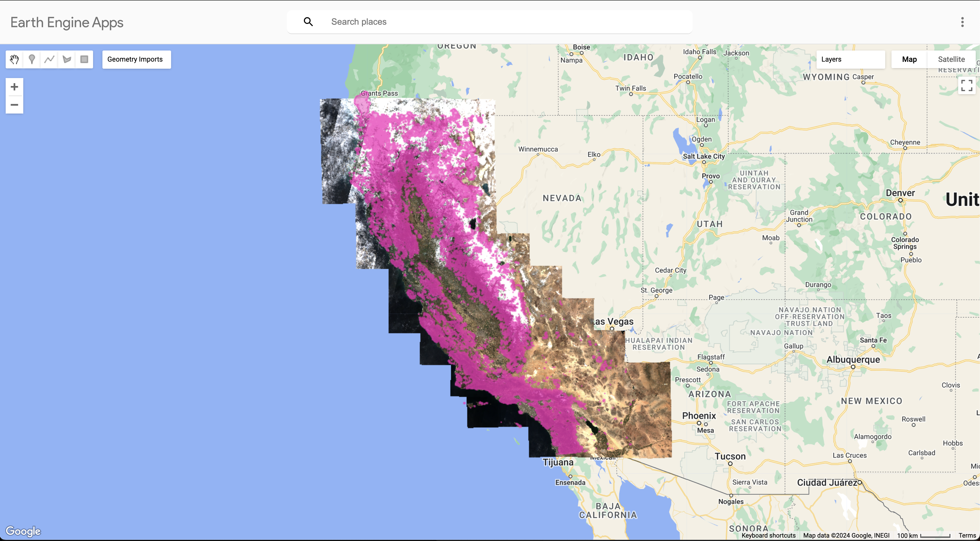
Task: Expand the Layers panel
Action: tap(851, 59)
